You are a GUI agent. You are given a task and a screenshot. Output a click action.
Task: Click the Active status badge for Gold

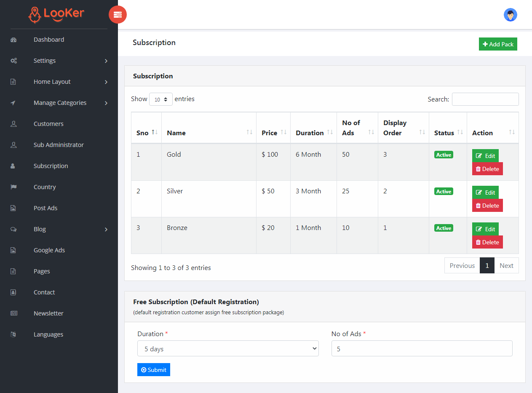point(444,155)
